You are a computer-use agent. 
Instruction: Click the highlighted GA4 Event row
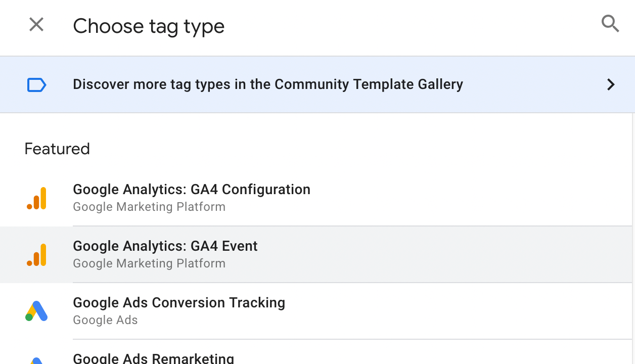pos(317,254)
